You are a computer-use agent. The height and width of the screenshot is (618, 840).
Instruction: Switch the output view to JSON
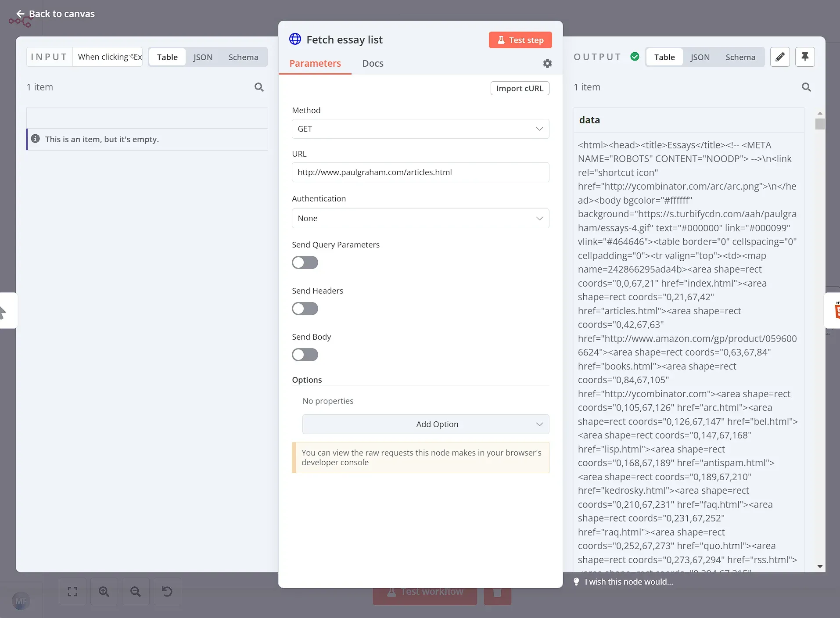coord(700,57)
